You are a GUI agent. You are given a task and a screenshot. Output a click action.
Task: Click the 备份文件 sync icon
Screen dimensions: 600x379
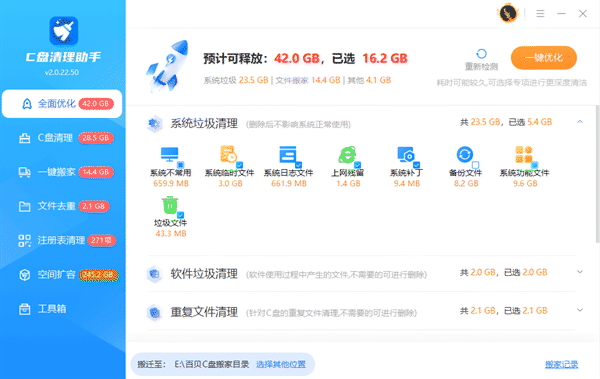(465, 154)
